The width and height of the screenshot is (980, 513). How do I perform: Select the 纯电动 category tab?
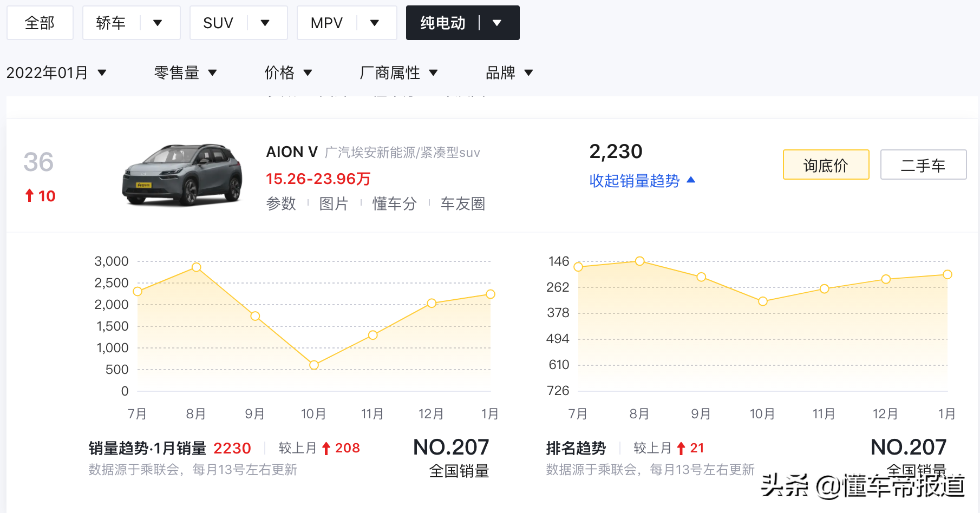point(442,23)
